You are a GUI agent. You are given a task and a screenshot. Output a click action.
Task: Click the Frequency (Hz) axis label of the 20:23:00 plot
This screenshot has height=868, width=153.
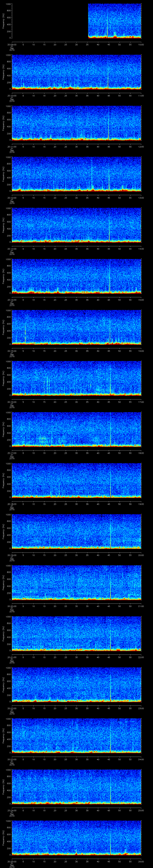point(3,736)
